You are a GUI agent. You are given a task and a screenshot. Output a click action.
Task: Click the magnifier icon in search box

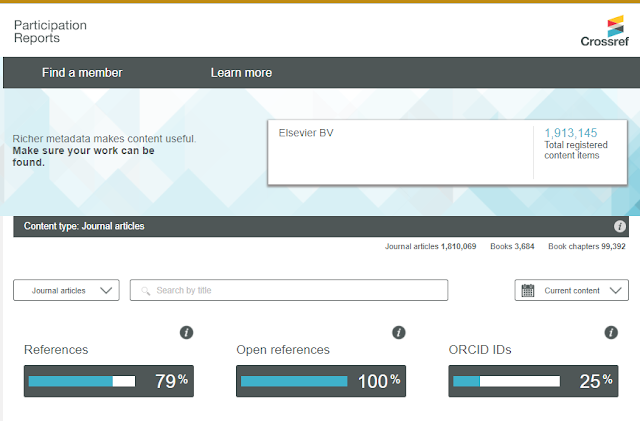[145, 291]
